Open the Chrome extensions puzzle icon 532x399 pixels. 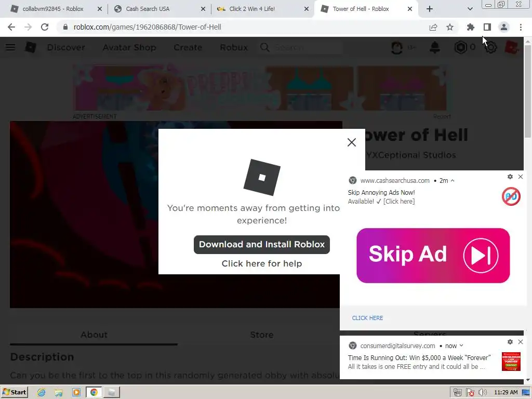coord(470,27)
